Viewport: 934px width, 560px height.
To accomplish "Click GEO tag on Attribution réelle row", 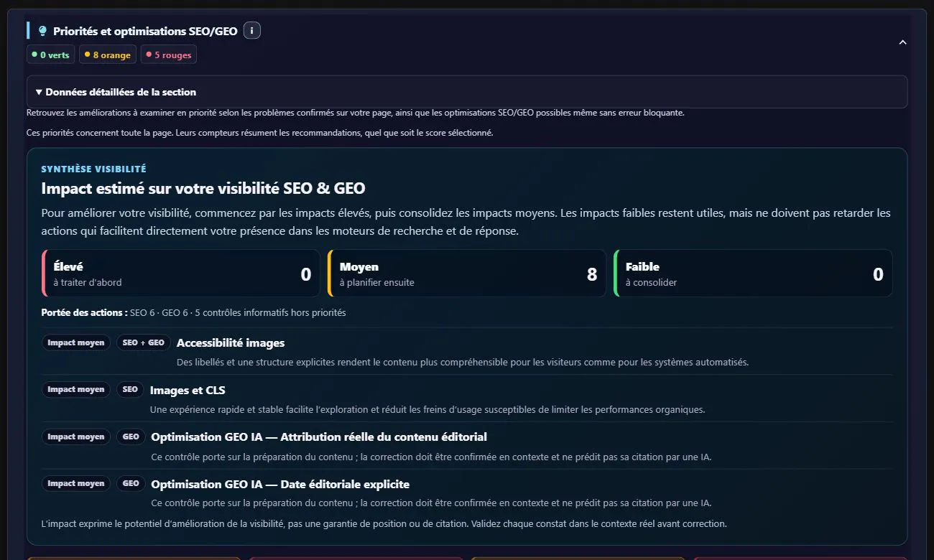I will click(131, 437).
